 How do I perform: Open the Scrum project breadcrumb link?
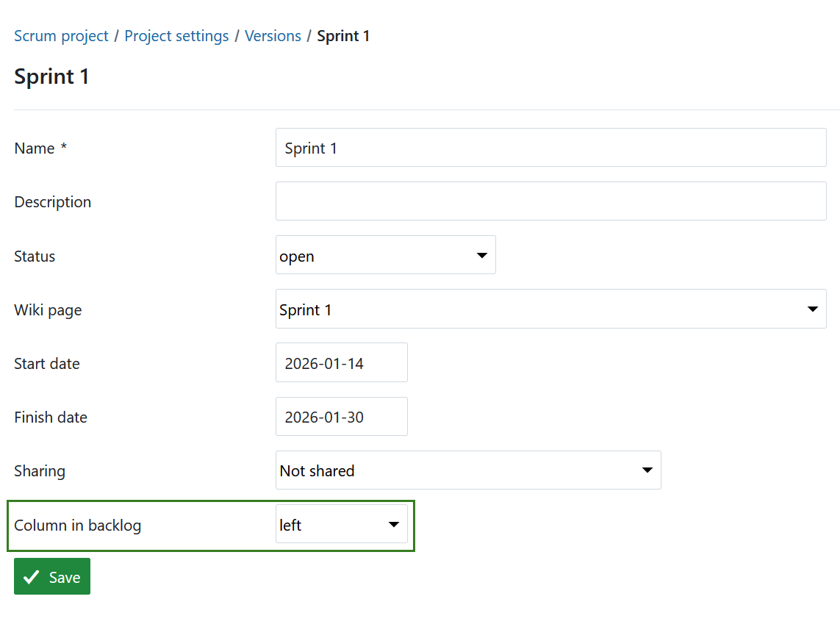point(61,35)
